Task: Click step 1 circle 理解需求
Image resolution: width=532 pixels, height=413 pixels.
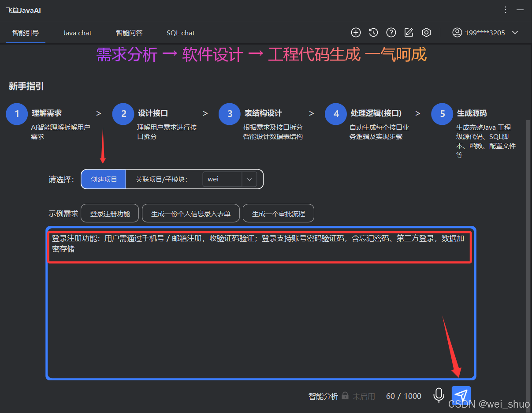Action: click(x=17, y=114)
